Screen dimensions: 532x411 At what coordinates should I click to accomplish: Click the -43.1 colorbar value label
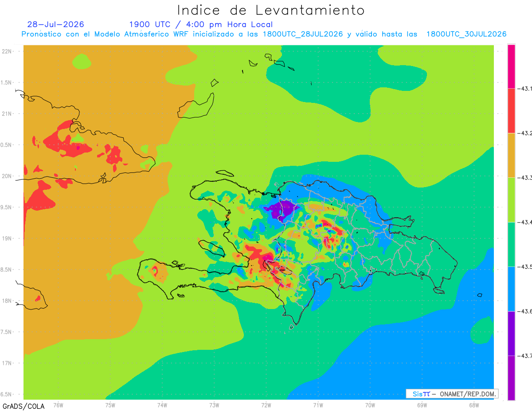[x=524, y=89]
